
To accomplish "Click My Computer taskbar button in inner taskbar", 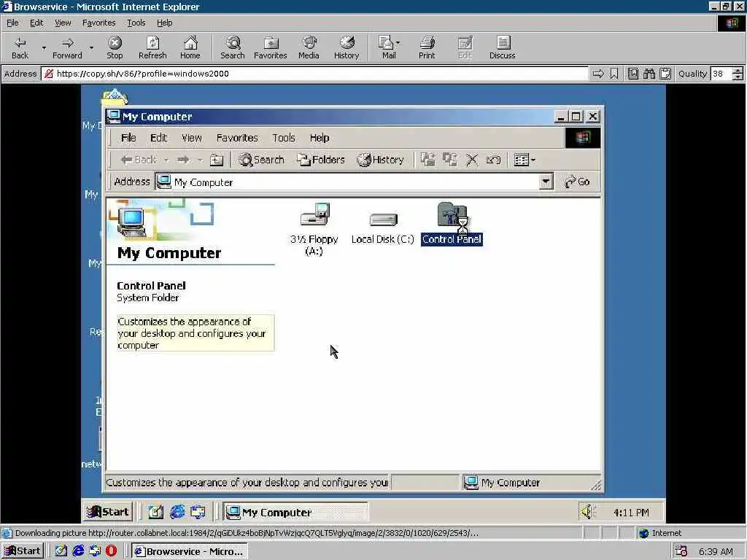I will click(295, 513).
